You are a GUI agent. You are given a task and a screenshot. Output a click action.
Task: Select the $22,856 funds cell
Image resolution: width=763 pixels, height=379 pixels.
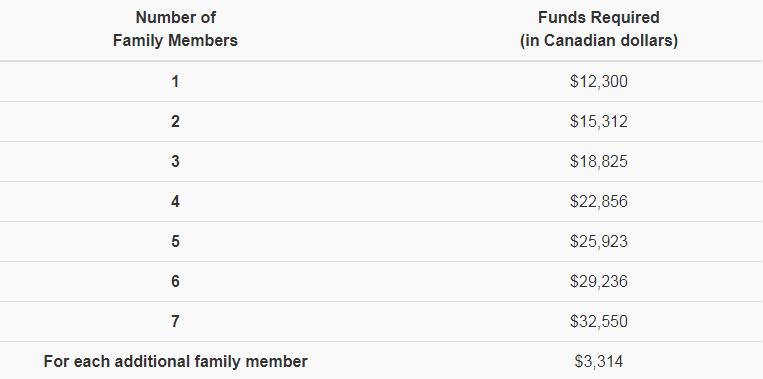click(x=599, y=201)
